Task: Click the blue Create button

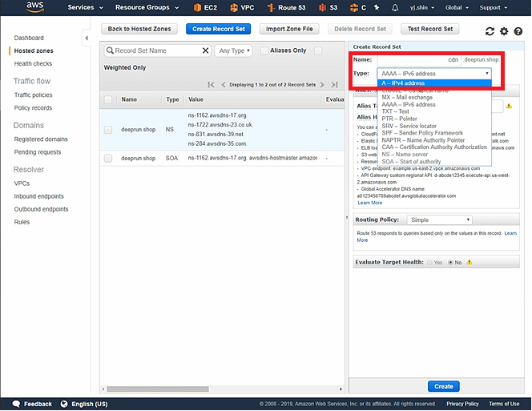Action: point(443,386)
